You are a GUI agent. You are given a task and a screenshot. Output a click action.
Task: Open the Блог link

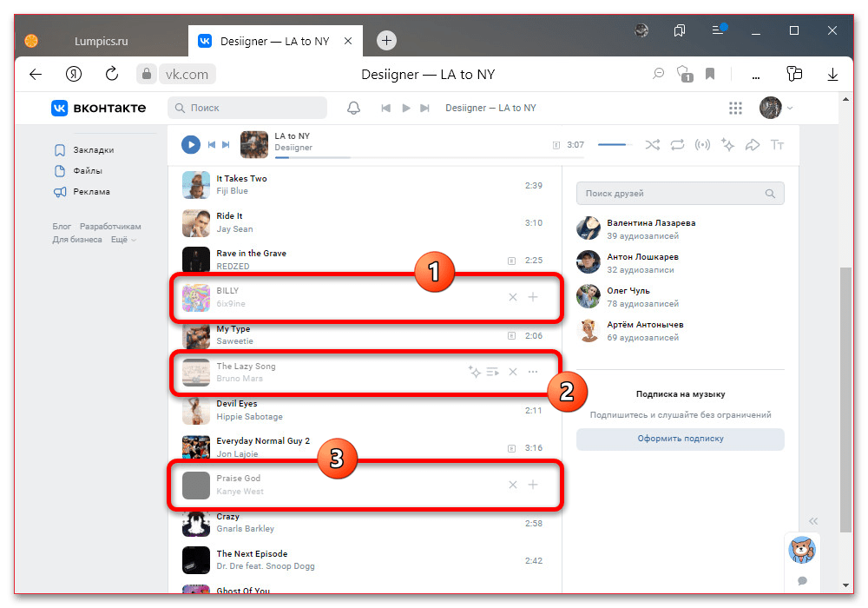point(62,227)
